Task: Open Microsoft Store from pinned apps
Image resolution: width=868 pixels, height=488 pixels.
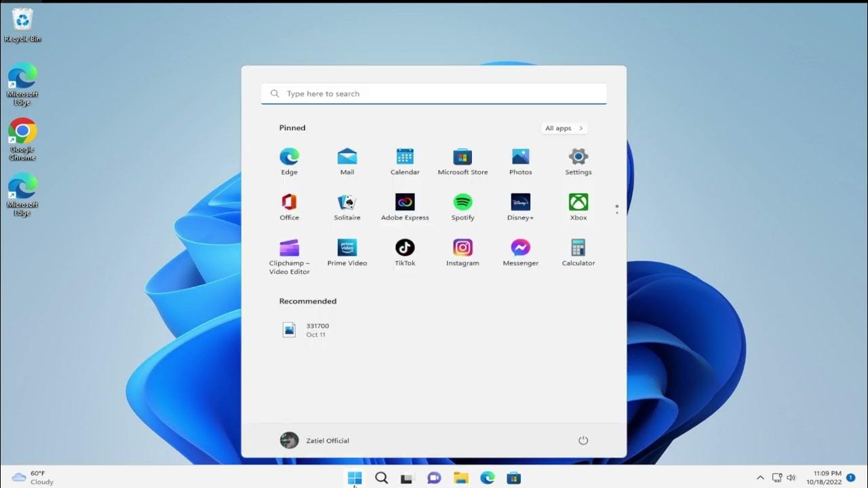Action: [462, 162]
